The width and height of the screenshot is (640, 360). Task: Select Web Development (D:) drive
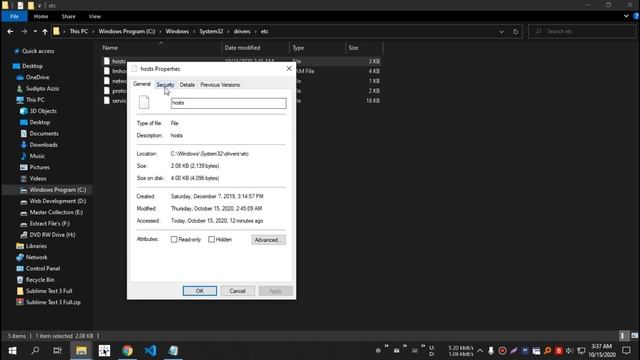pos(58,201)
